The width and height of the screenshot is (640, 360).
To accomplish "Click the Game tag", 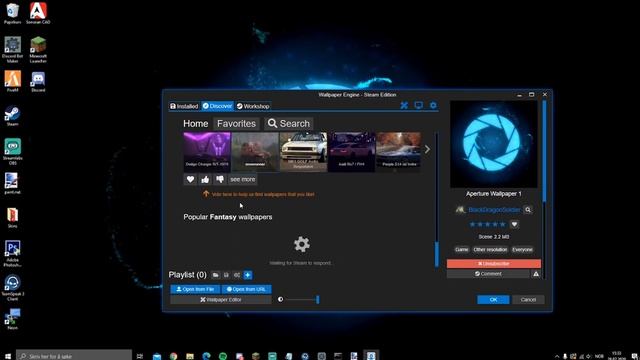I will coord(462,249).
